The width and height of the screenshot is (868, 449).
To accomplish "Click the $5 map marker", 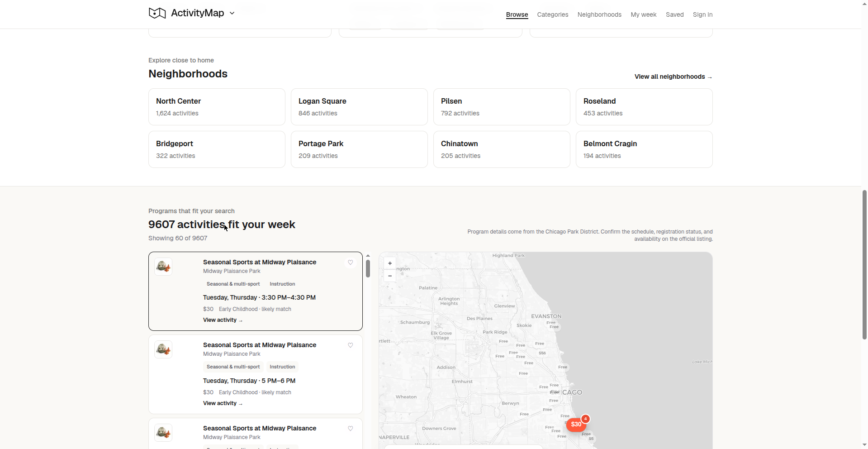I will [x=591, y=439].
